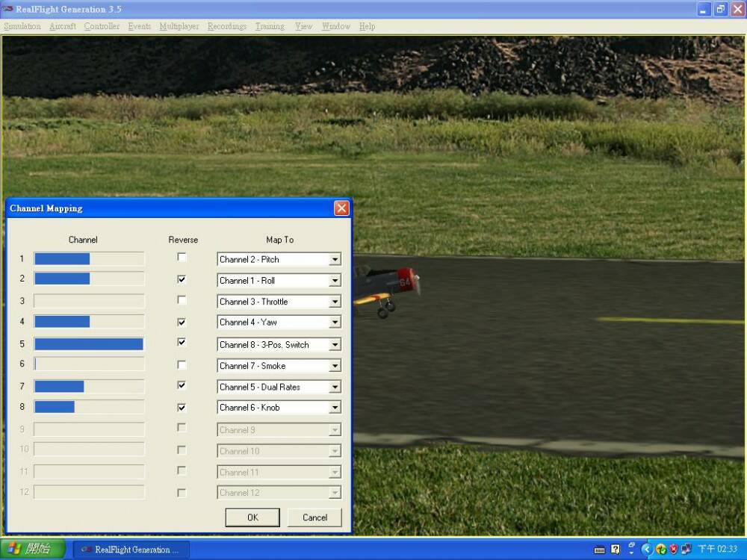Screen dimensions: 747x560
Task: Click the channel 3 empty level bar
Action: [x=89, y=301]
